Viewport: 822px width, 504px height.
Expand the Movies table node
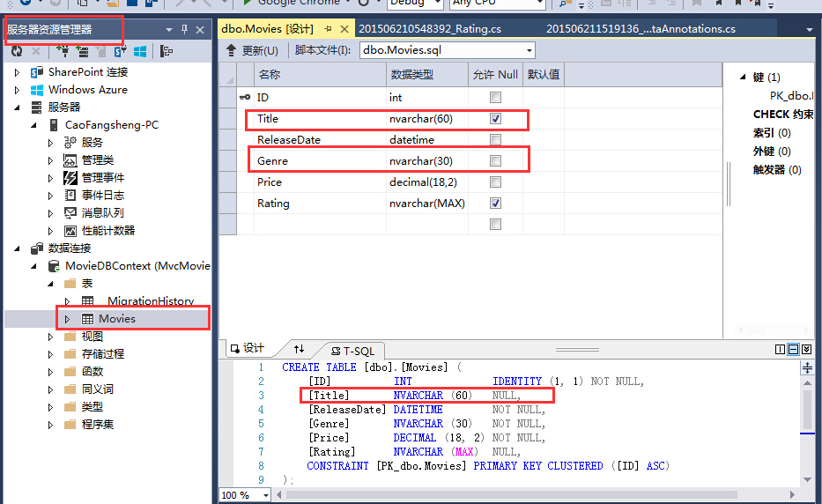click(67, 319)
